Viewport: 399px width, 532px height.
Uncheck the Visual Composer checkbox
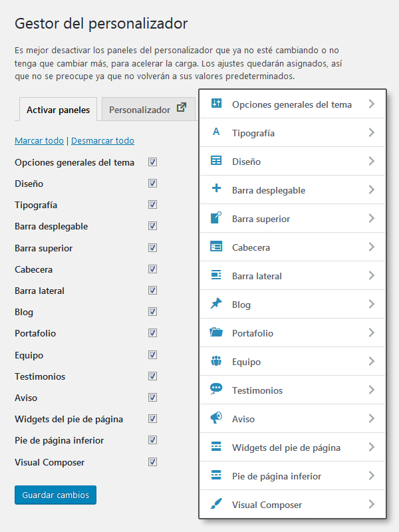click(x=153, y=462)
